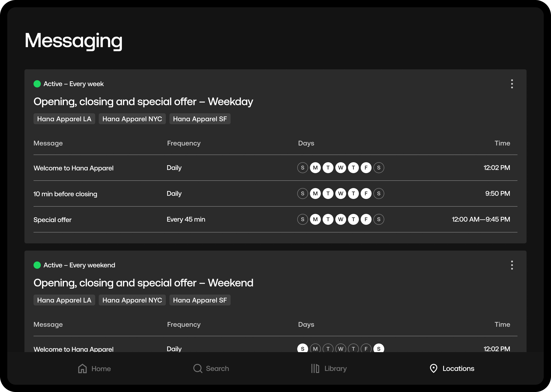Open the Home icon in bottom navigation
The width and height of the screenshot is (551, 392).
[x=82, y=369]
